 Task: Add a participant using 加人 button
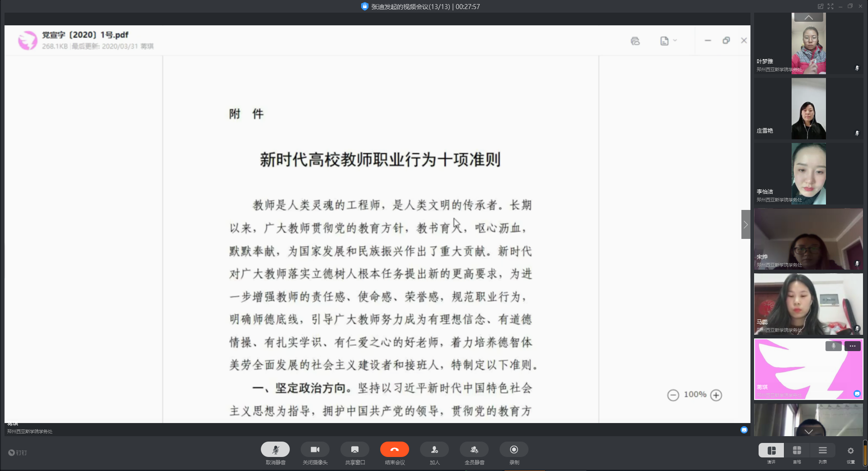point(434,449)
